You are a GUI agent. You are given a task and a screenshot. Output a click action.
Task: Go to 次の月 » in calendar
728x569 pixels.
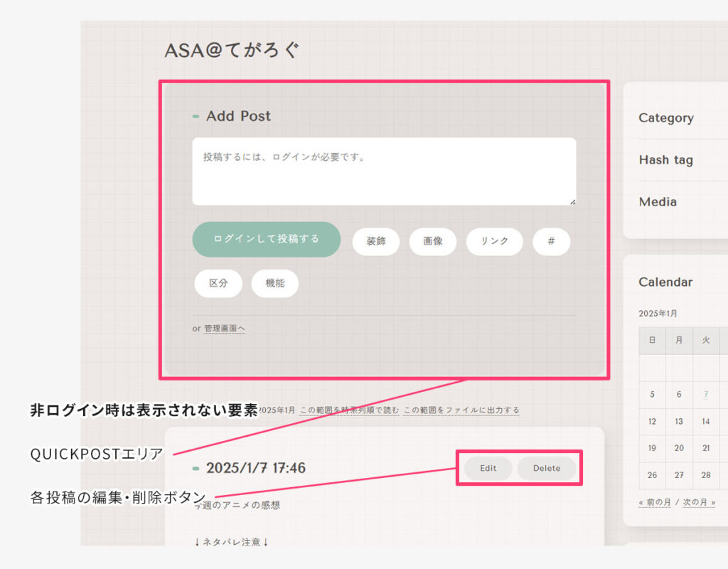(699, 502)
